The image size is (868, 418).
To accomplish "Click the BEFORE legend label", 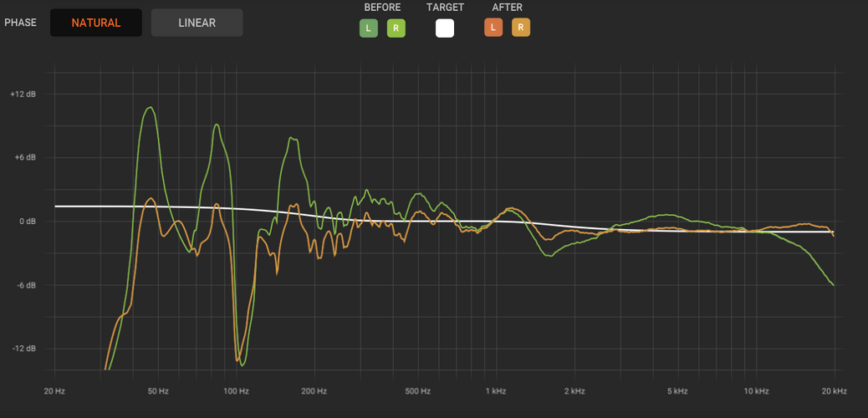I will click(382, 8).
